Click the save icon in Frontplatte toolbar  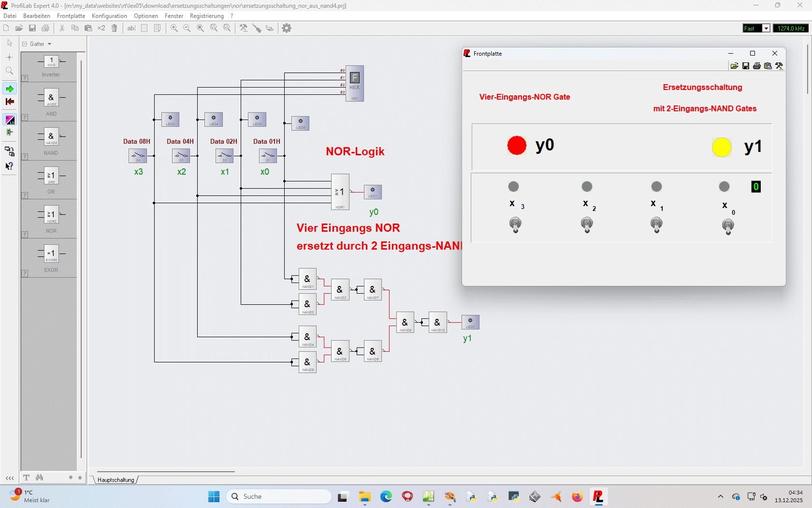746,66
